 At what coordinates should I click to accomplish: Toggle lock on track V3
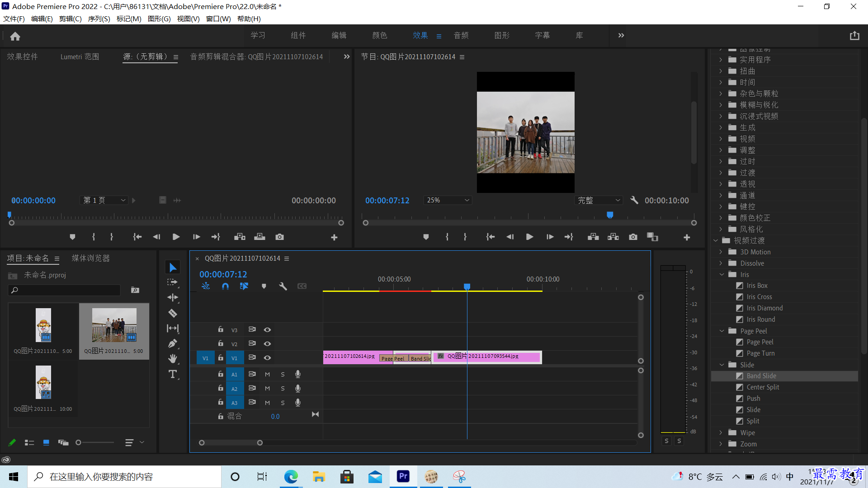(x=221, y=329)
